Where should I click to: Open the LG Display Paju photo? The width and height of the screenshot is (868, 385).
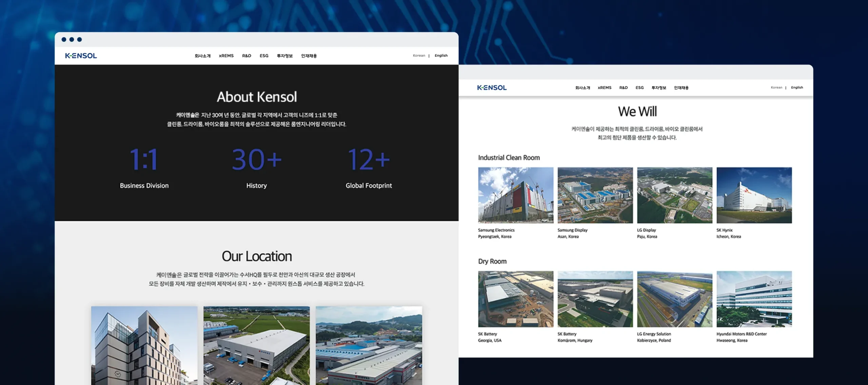click(675, 195)
